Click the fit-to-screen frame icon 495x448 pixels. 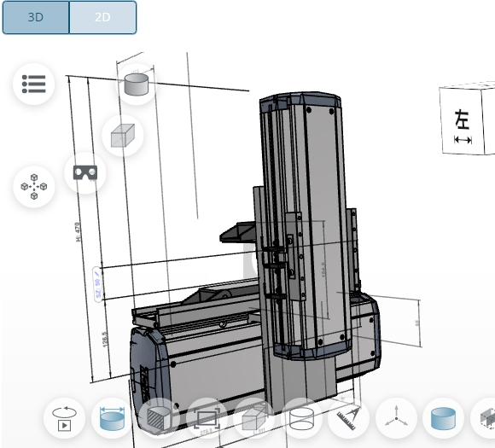tap(207, 418)
